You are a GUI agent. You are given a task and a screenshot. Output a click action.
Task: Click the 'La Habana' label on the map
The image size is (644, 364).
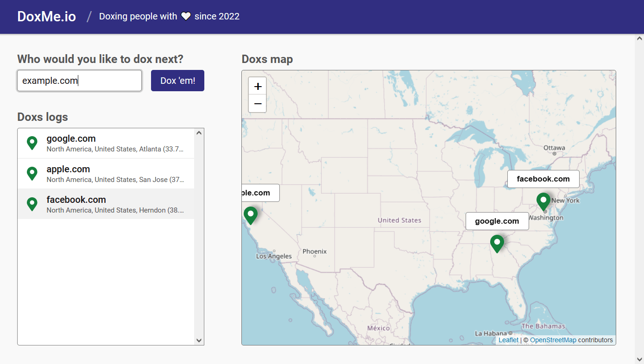click(x=491, y=333)
